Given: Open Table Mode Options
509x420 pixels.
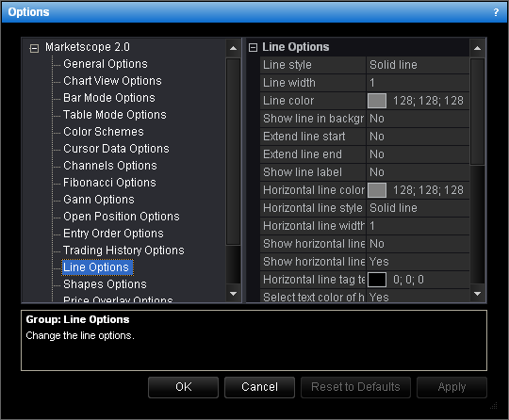Looking at the screenshot, I should 115,115.
